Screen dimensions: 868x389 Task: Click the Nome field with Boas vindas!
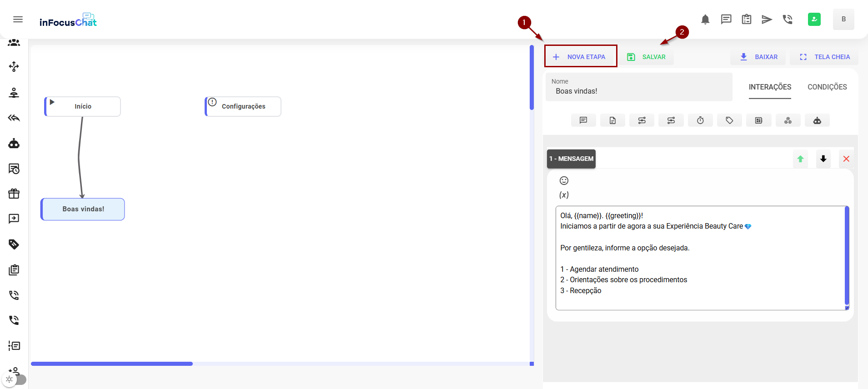(x=638, y=91)
